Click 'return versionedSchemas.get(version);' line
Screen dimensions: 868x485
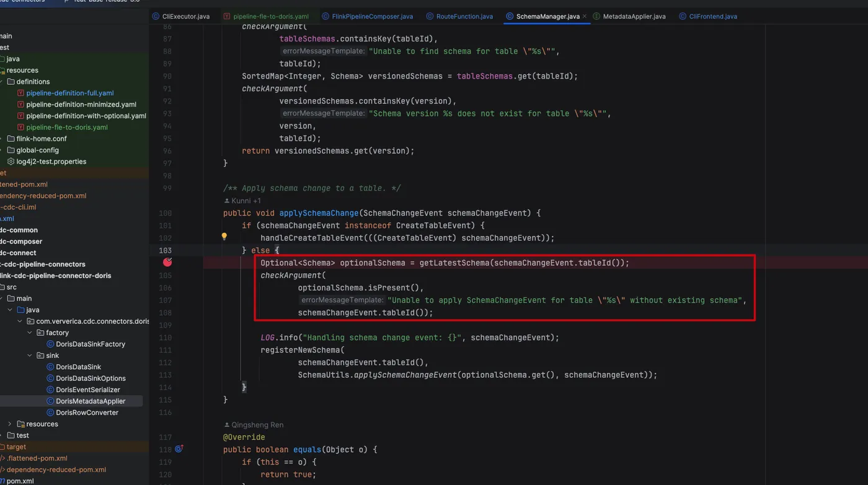tap(328, 151)
